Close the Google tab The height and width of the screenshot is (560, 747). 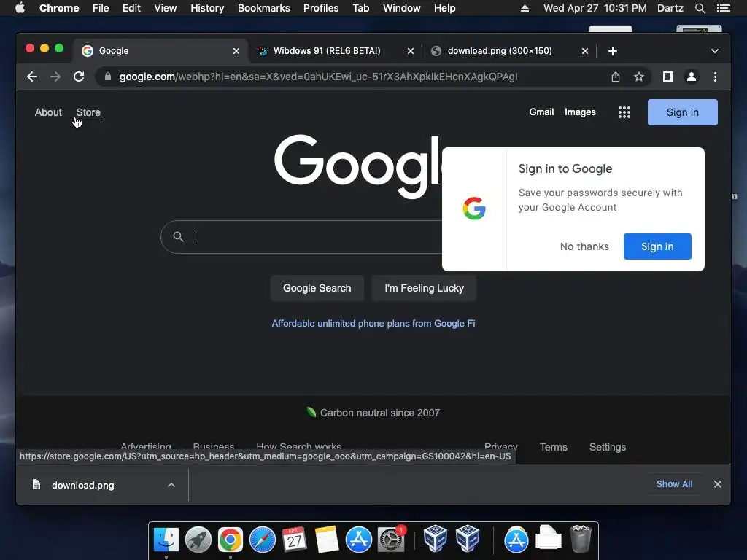coord(236,51)
